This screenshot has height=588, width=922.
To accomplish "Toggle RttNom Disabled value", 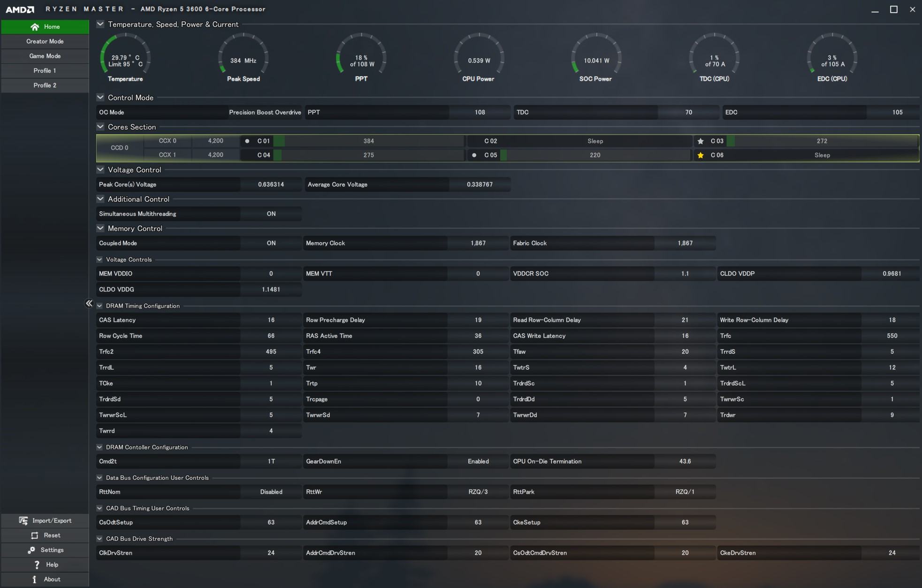I will [271, 492].
